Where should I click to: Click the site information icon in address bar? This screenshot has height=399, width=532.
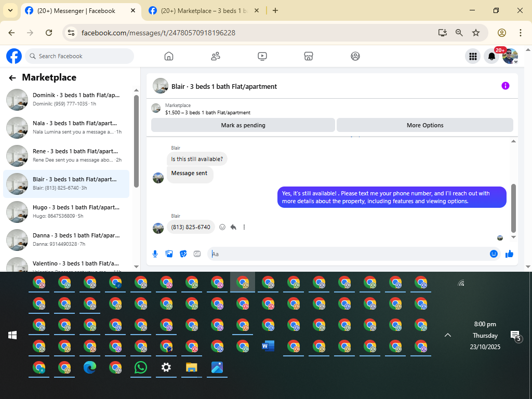(x=71, y=33)
